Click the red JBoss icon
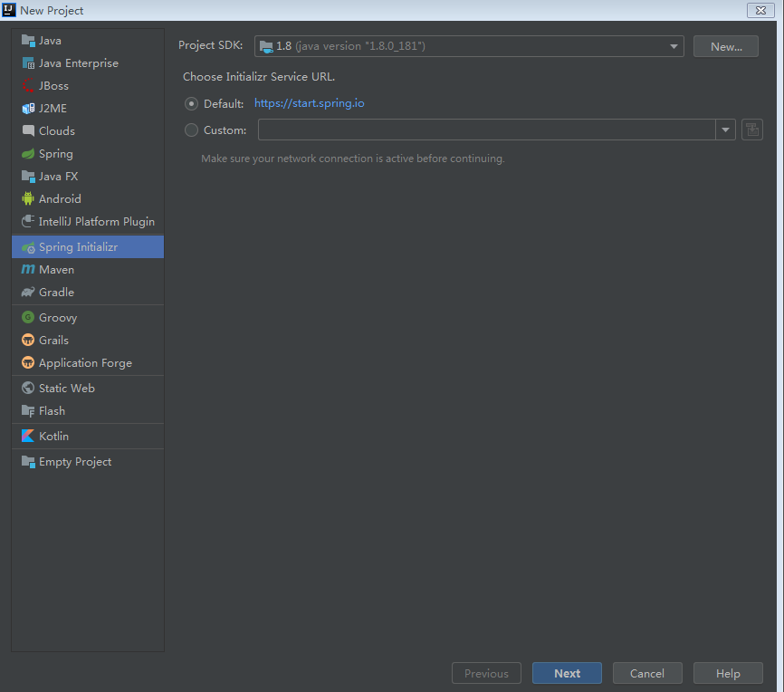The image size is (784, 692). 28,85
